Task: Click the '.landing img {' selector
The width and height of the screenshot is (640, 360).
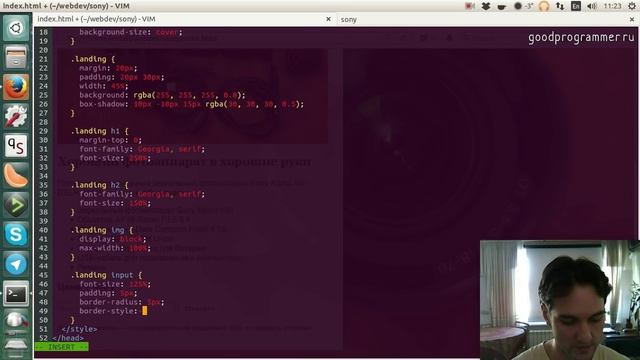Action: pos(102,230)
